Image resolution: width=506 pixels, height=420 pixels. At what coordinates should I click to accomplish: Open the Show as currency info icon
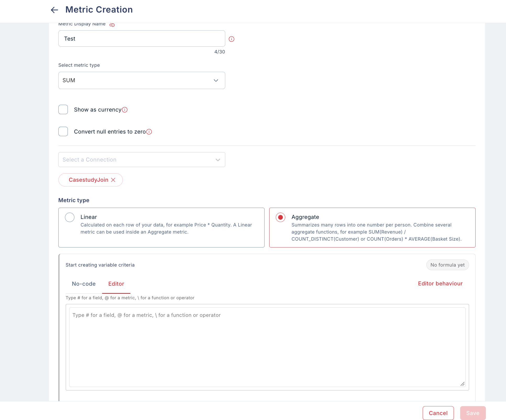(x=125, y=110)
